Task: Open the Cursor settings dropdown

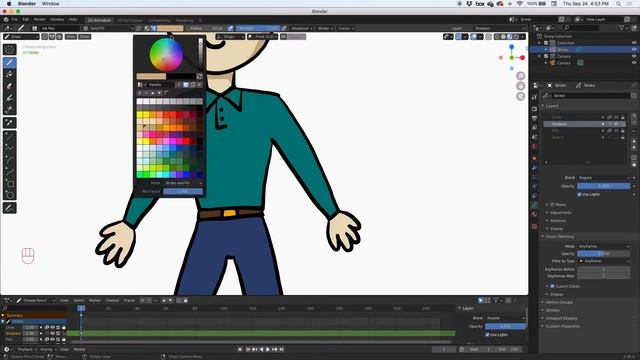Action: click(346, 28)
